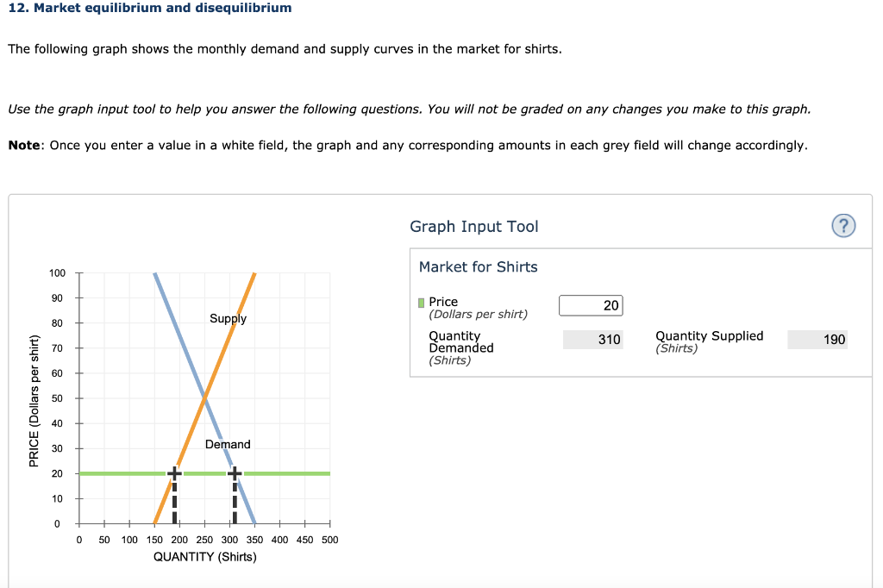
Task: Select the Quantity Supplied grey field showing 190
Action: pos(817,339)
